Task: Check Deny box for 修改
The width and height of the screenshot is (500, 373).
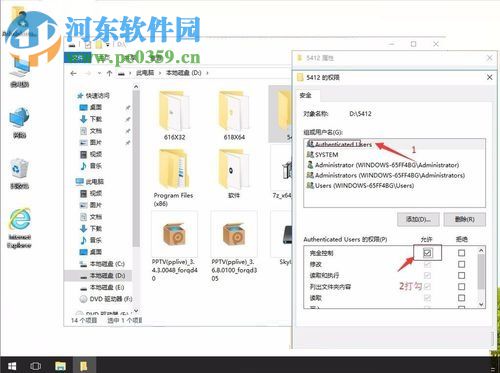Action: [x=461, y=264]
